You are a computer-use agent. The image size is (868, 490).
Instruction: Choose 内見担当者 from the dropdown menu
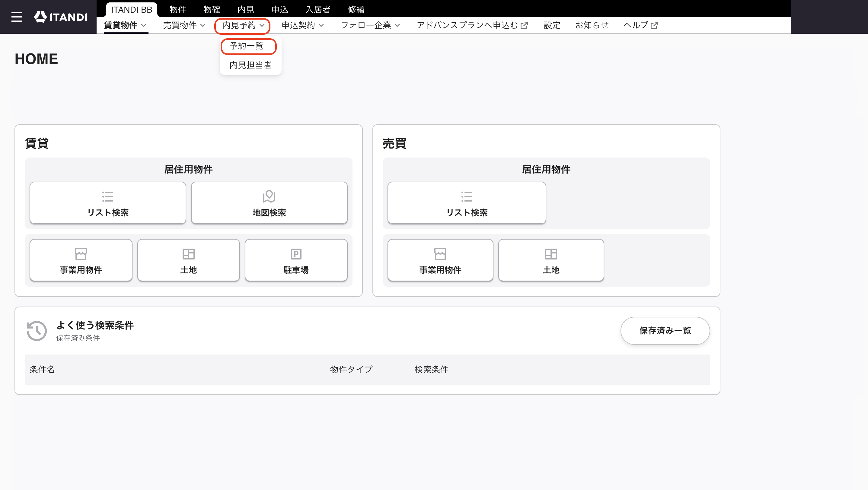[x=251, y=65]
